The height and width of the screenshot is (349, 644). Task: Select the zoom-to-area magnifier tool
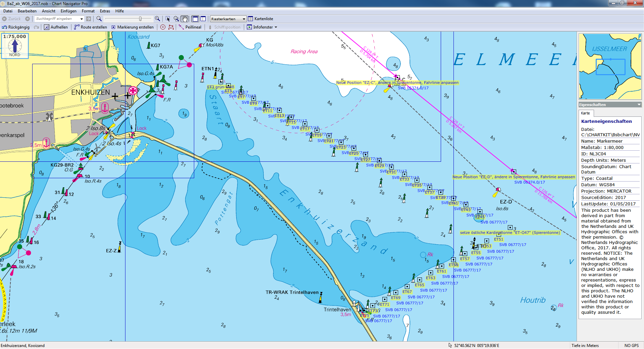[176, 19]
